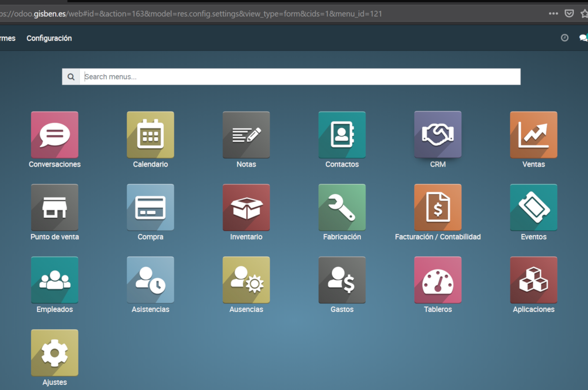This screenshot has height=390, width=588.
Task: Open the Empleados app
Action: (55, 280)
